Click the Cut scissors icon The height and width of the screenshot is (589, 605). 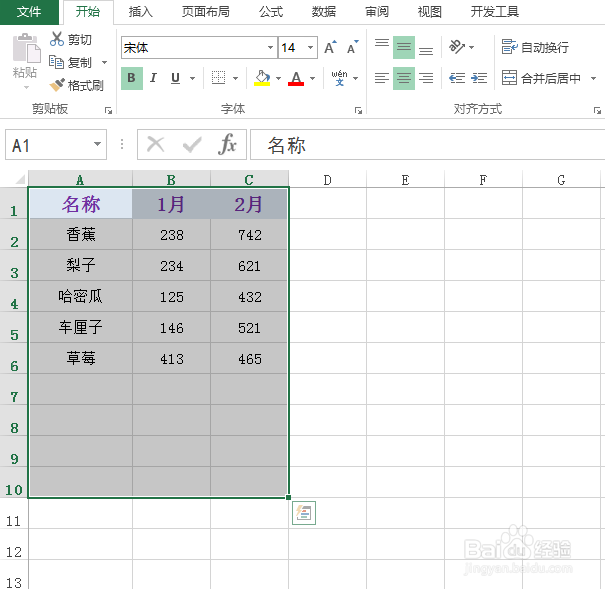[x=57, y=39]
